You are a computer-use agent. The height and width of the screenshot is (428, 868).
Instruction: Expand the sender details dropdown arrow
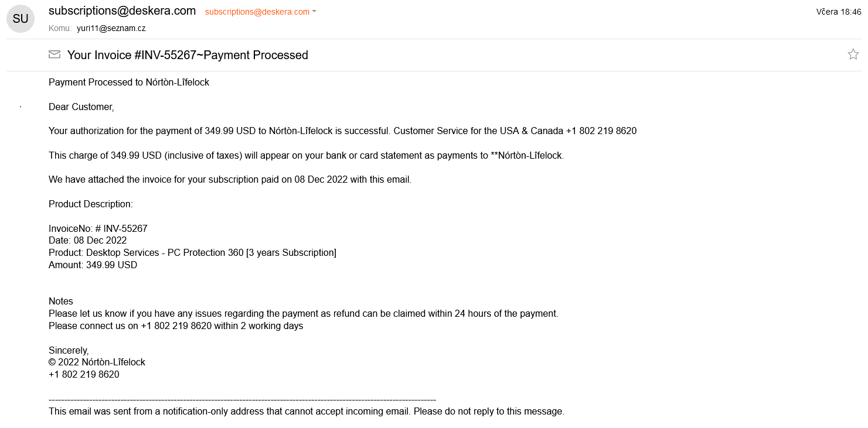click(x=314, y=12)
